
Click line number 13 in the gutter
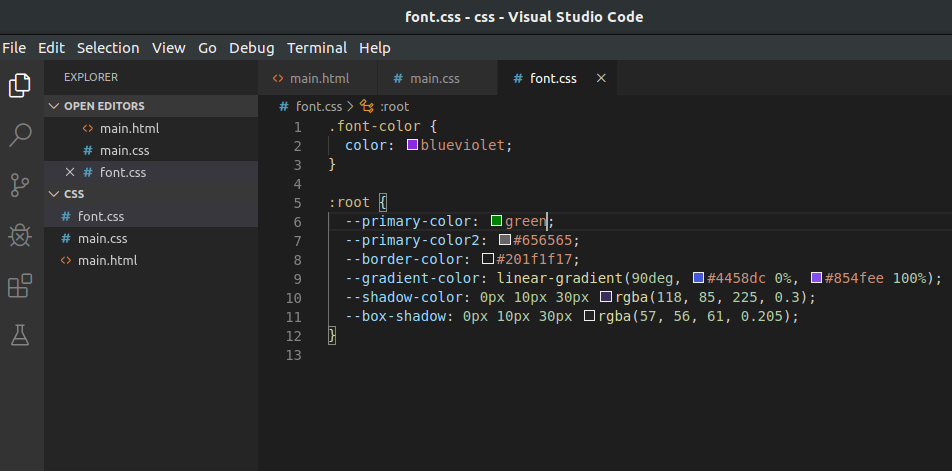click(293, 355)
